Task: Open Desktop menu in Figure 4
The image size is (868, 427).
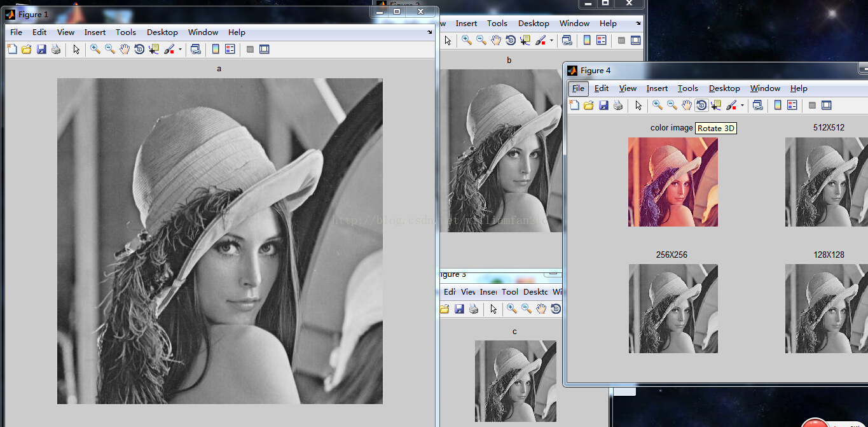Action: pos(724,88)
